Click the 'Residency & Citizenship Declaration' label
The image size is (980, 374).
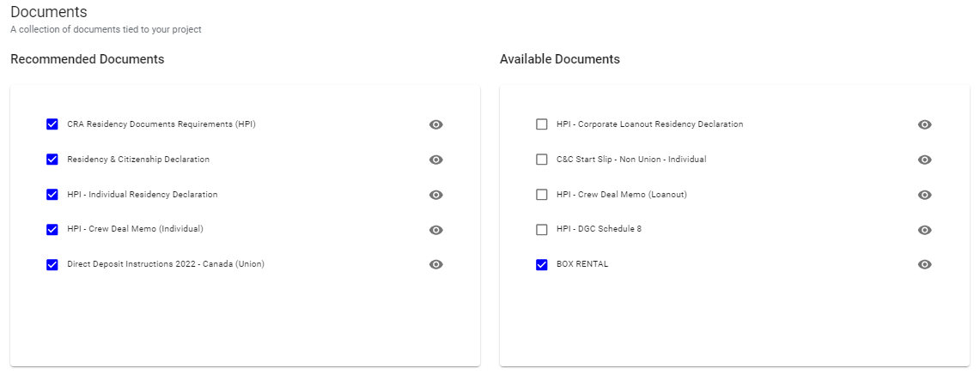pos(138,160)
